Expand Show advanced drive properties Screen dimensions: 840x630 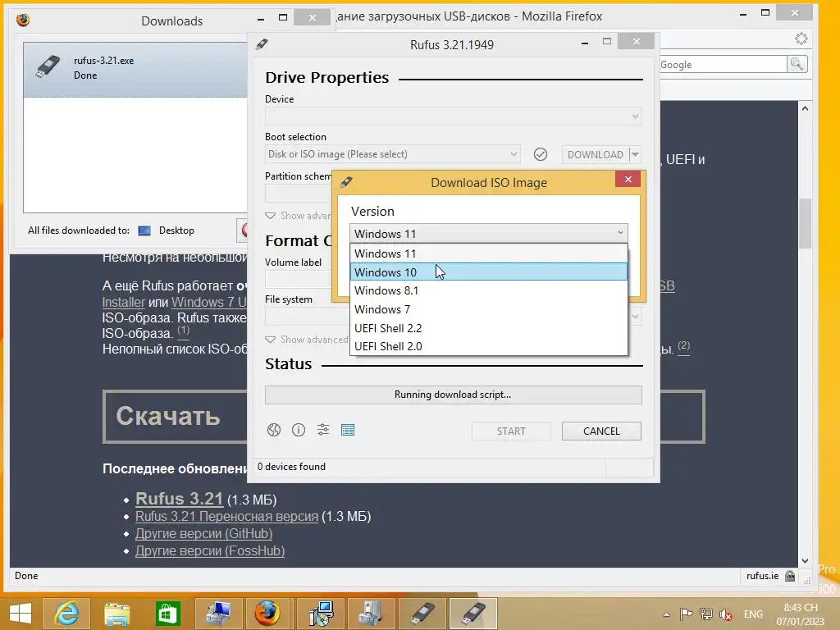coord(298,216)
